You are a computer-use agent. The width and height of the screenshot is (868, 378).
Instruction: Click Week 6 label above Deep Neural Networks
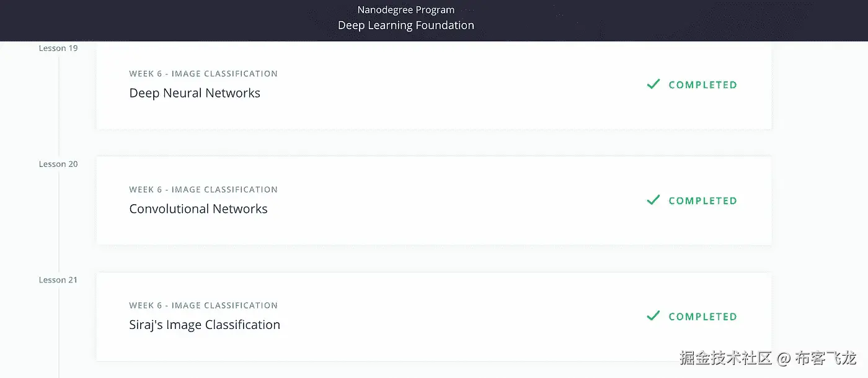coord(203,74)
